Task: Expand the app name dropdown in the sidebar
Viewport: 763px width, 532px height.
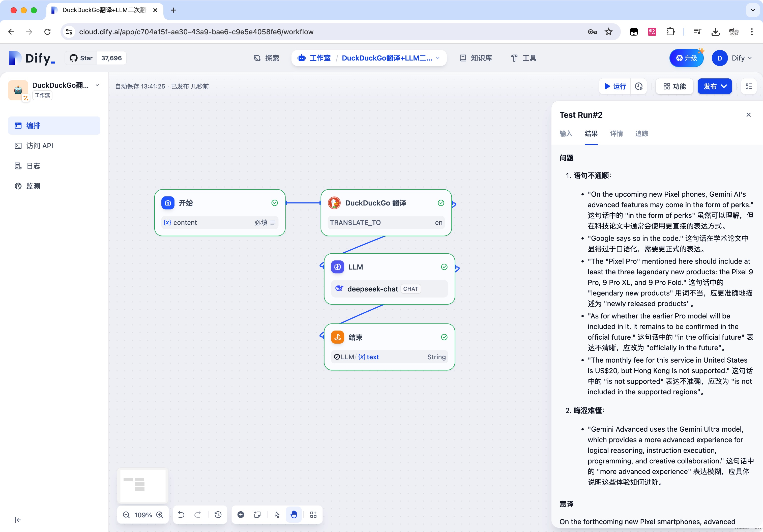Action: click(97, 85)
